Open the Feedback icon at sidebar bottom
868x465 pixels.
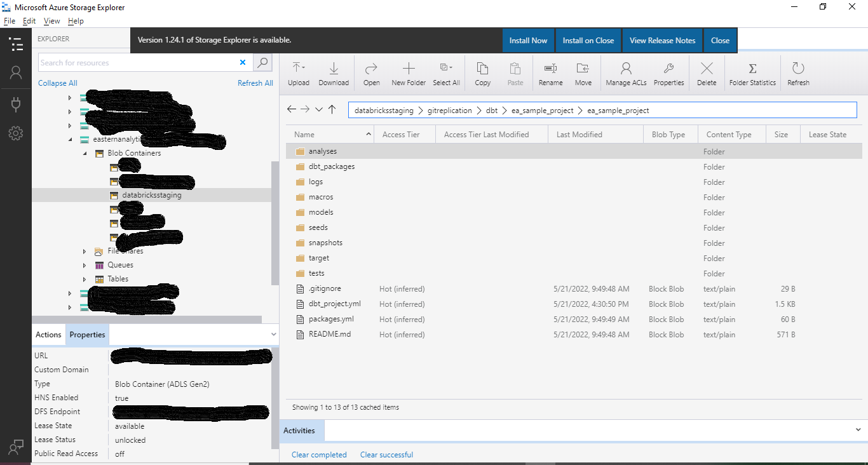pos(16,446)
